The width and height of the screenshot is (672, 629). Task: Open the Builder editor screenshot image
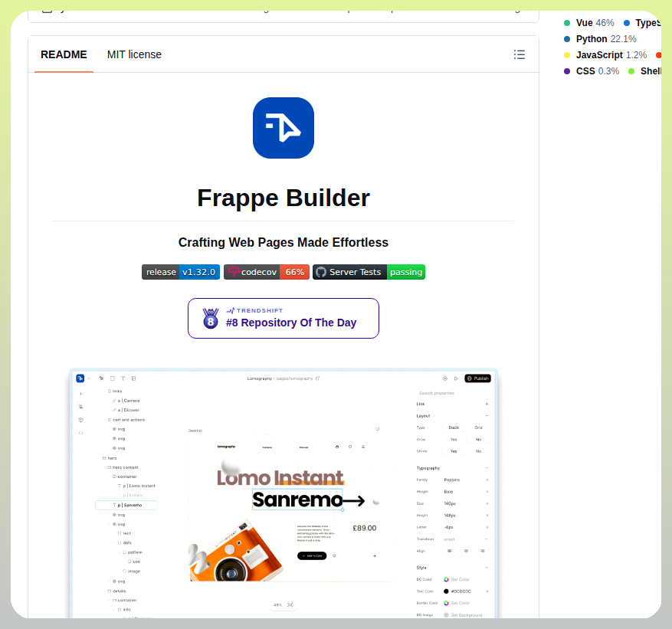click(x=284, y=493)
